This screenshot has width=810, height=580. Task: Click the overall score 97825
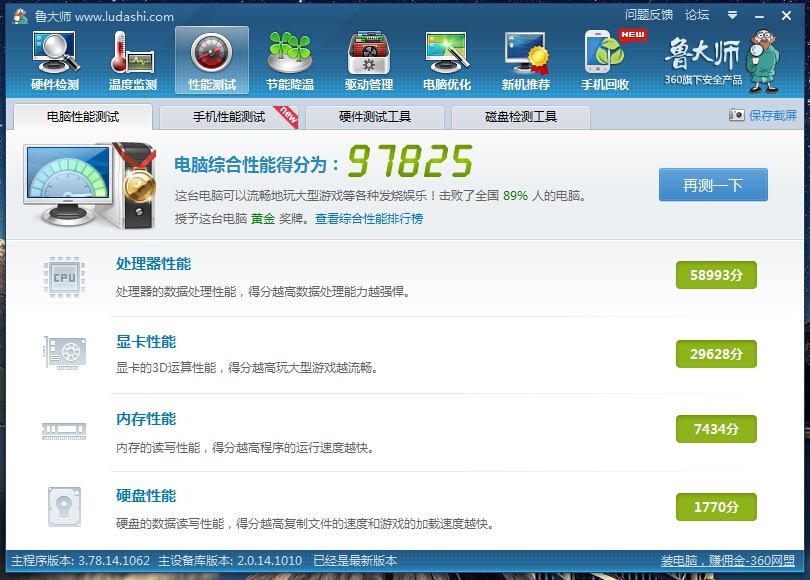410,161
